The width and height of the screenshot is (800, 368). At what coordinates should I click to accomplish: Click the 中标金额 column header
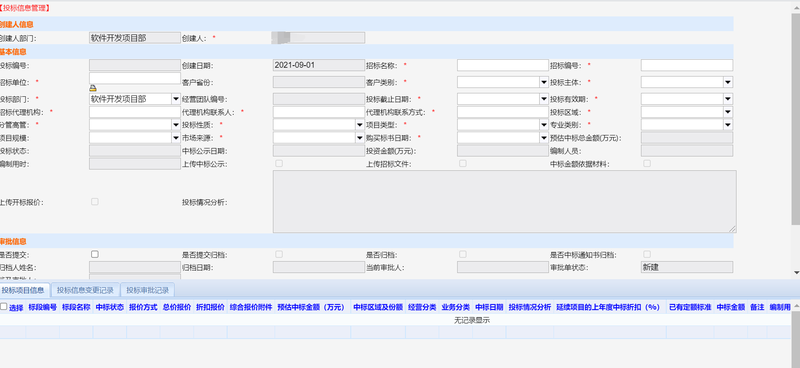(x=731, y=307)
